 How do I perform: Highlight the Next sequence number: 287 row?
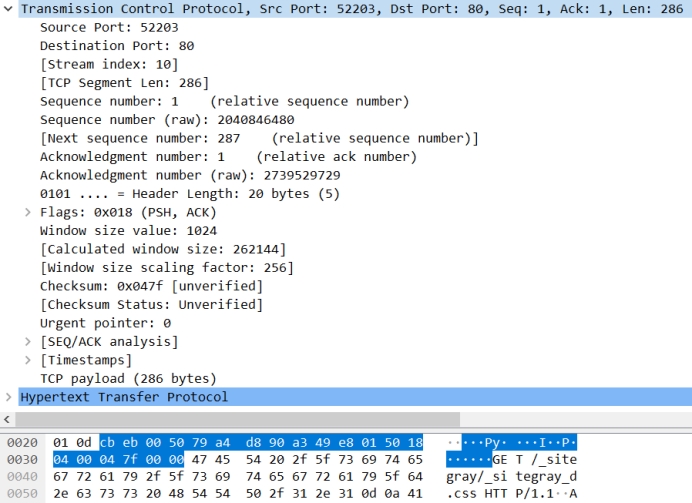(259, 138)
